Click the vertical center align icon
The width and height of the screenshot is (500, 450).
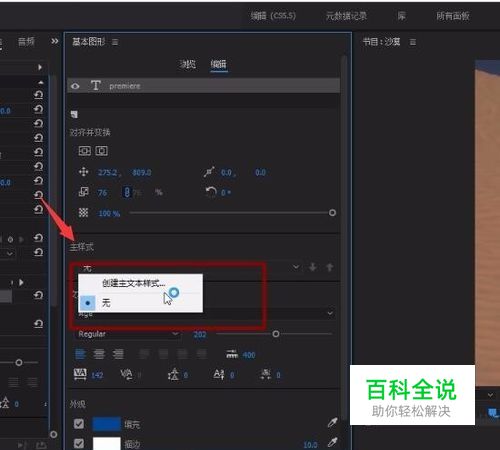click(x=84, y=151)
